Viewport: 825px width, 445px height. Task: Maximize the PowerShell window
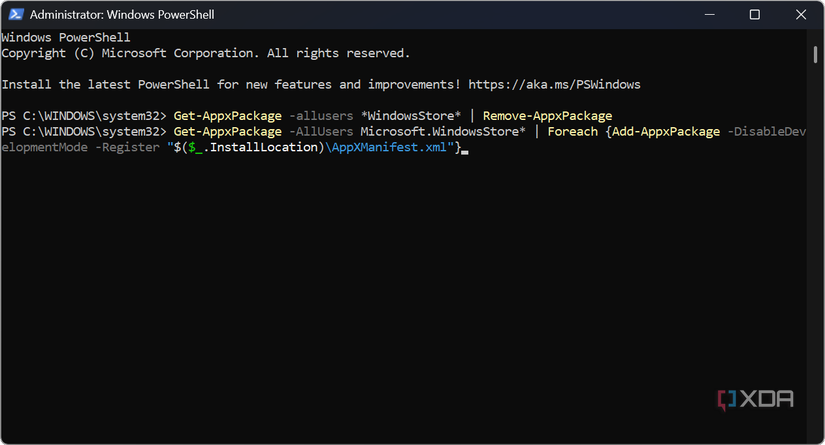click(x=754, y=15)
